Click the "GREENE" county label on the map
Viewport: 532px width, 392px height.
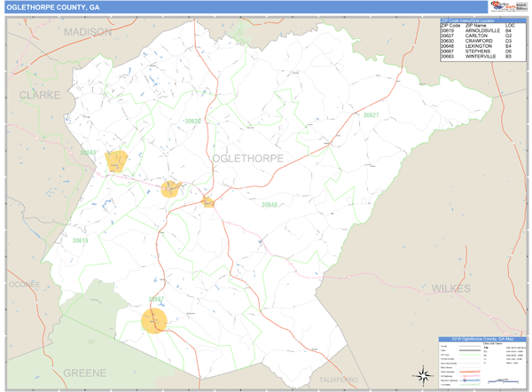[85, 373]
